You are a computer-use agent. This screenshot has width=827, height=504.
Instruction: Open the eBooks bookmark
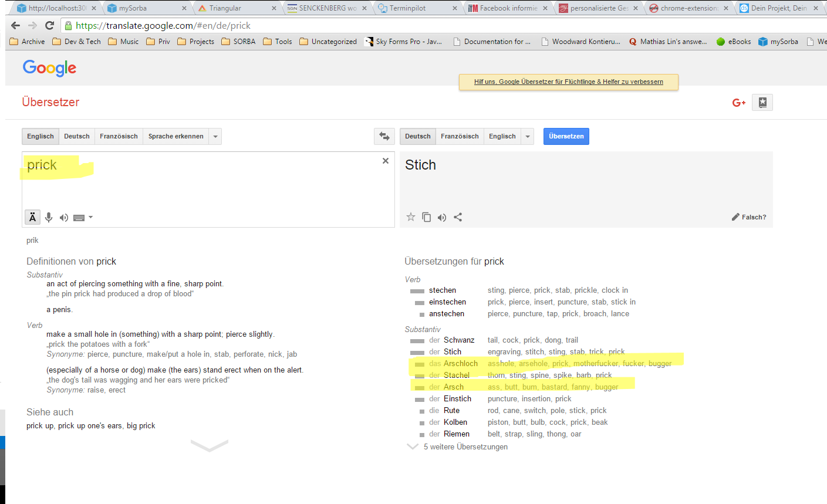734,42
